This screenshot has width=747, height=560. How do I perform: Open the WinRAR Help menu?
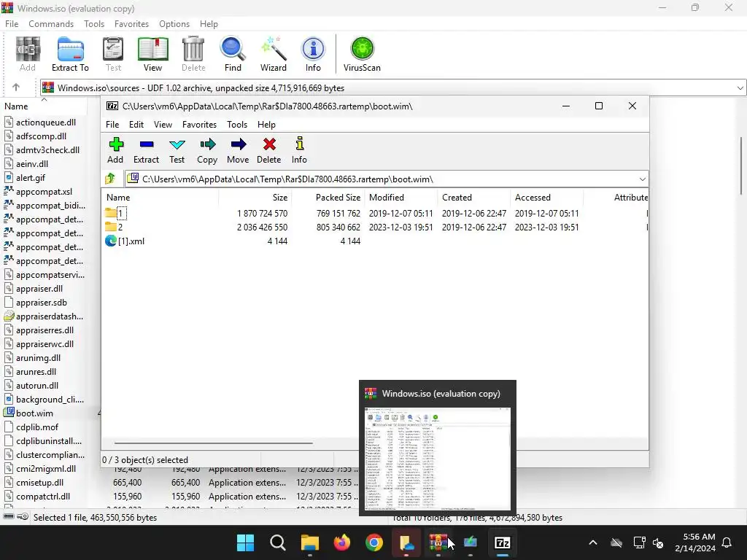pyautogui.click(x=209, y=24)
